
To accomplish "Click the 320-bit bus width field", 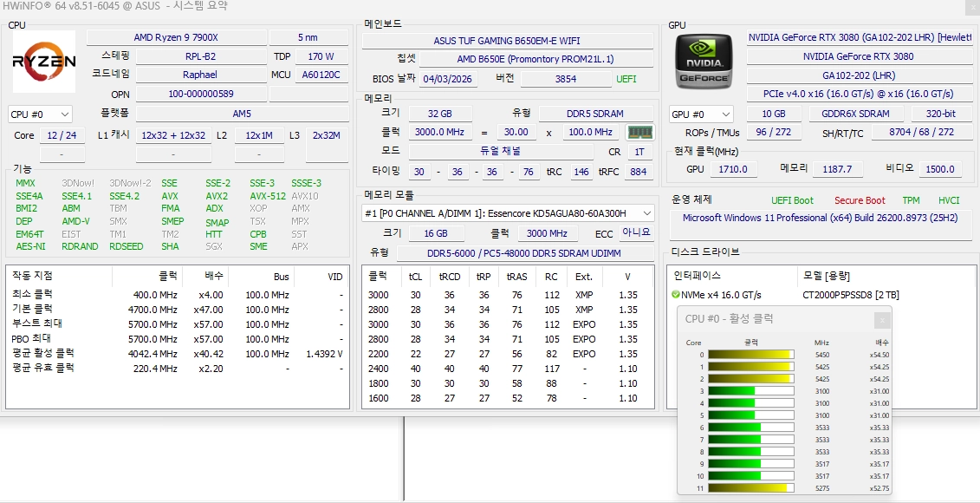I will (941, 114).
